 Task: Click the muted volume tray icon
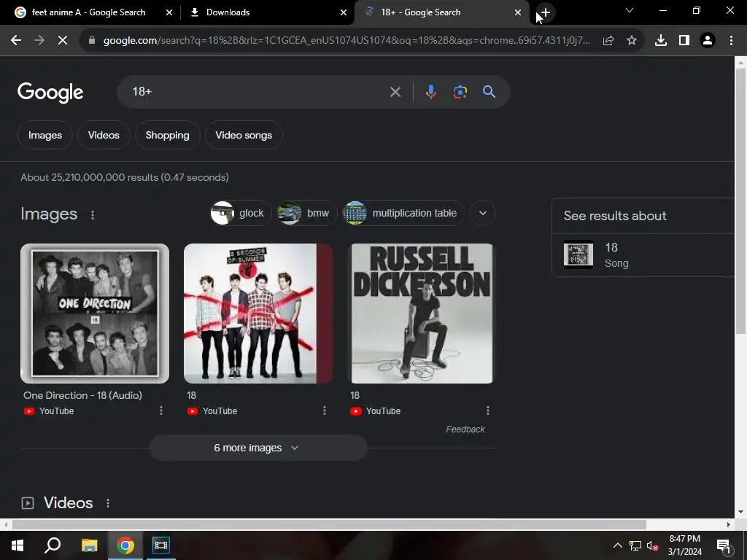653,545
